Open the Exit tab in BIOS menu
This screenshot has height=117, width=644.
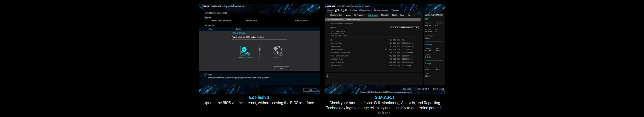click(x=409, y=15)
